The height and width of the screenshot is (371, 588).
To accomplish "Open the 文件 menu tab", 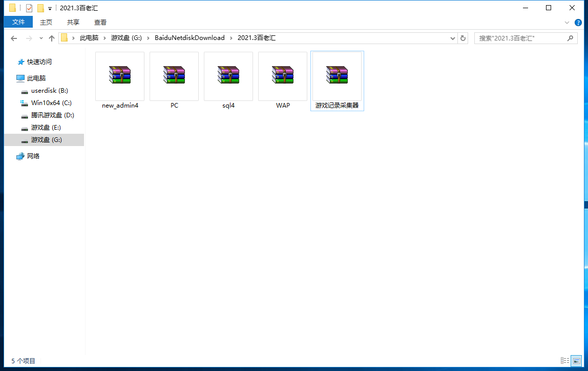I will point(18,22).
